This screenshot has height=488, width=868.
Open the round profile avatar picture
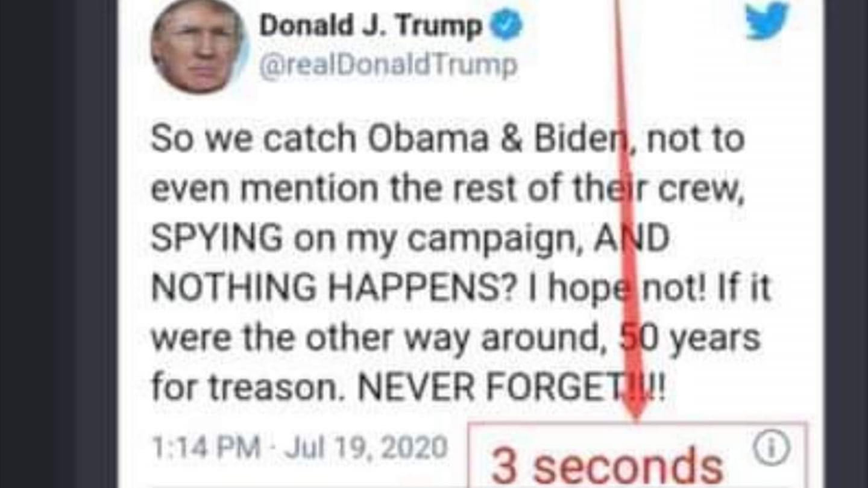(x=198, y=46)
